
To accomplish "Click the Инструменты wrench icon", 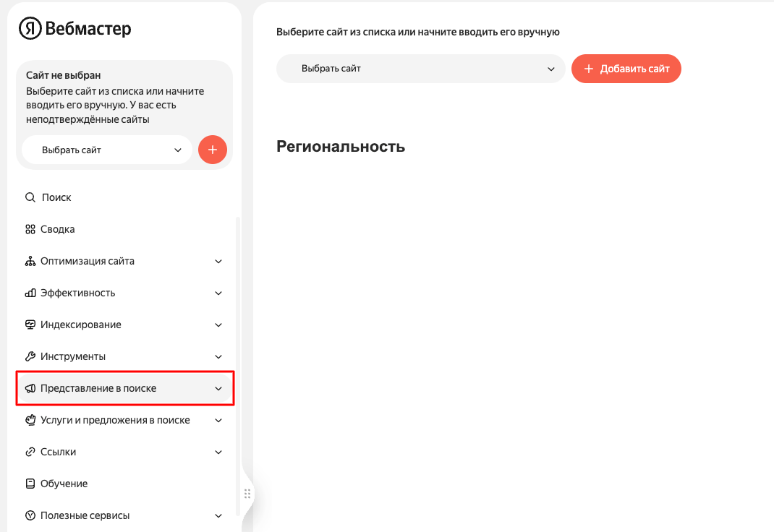I will 30,356.
